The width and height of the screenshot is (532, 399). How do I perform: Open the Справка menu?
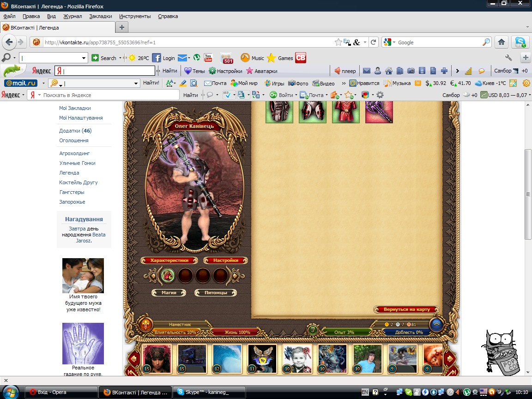pos(168,16)
